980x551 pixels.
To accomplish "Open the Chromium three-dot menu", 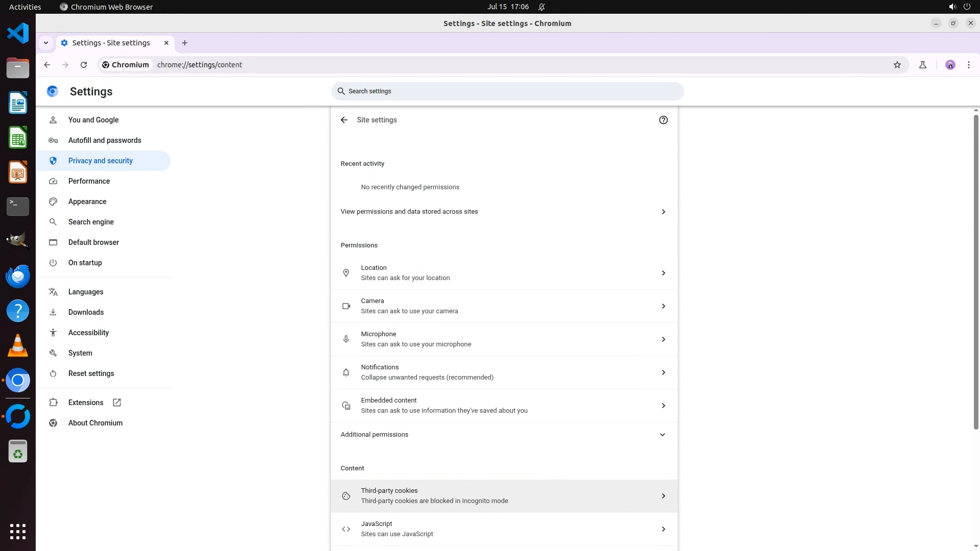I will coord(969,65).
